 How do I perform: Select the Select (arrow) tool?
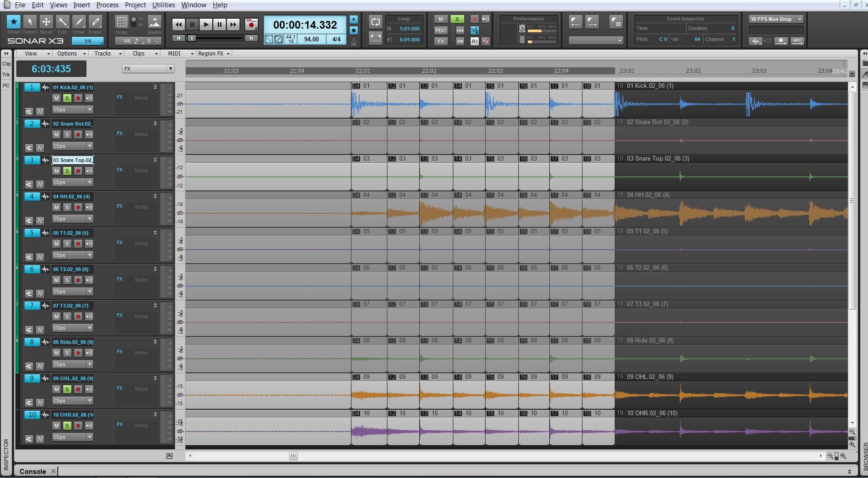click(30, 22)
